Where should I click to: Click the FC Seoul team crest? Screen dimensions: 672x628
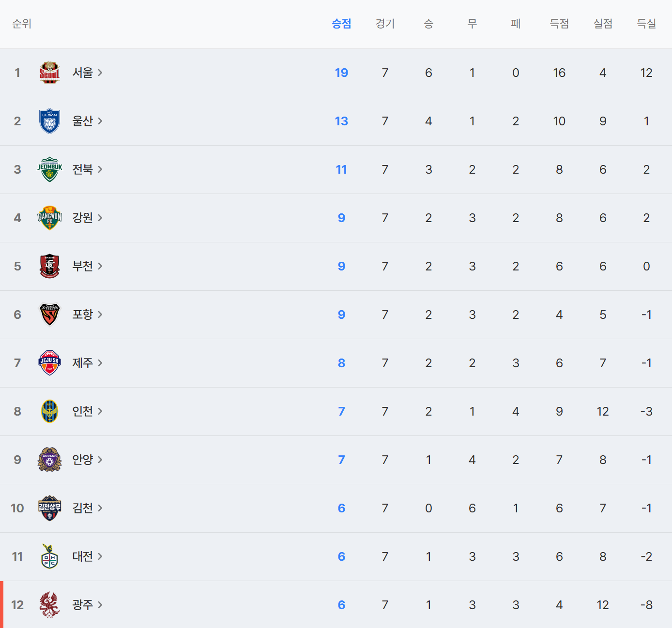point(49,73)
